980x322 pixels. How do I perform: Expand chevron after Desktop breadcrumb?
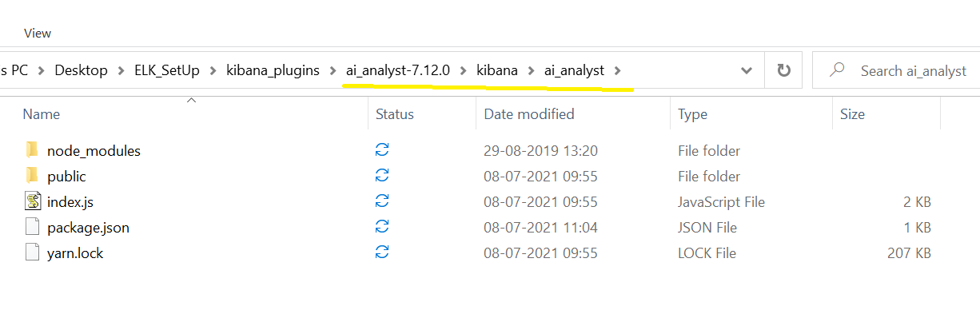[x=120, y=70]
